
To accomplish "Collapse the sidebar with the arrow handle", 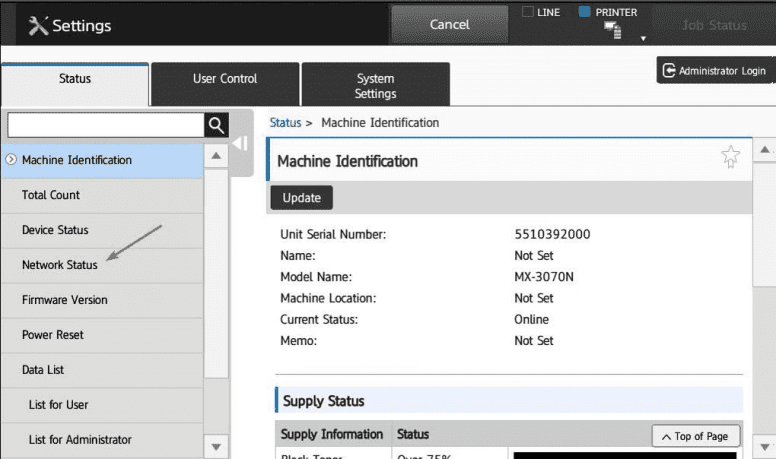I will tap(240, 144).
